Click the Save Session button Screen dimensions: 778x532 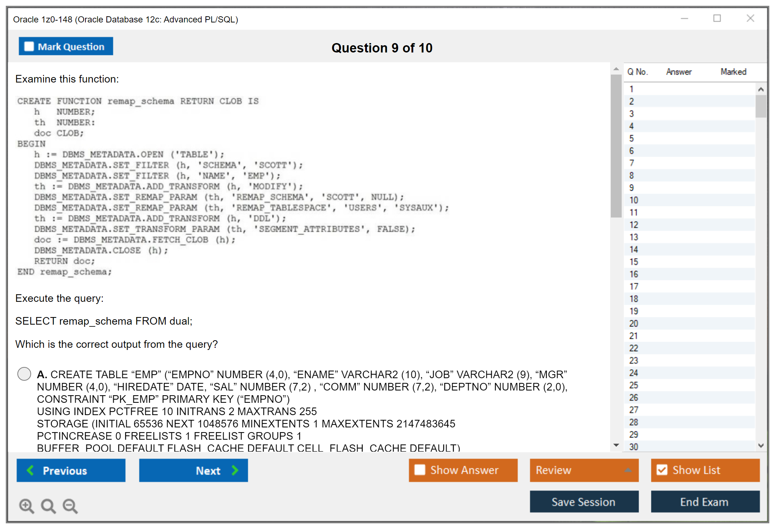[x=584, y=502]
